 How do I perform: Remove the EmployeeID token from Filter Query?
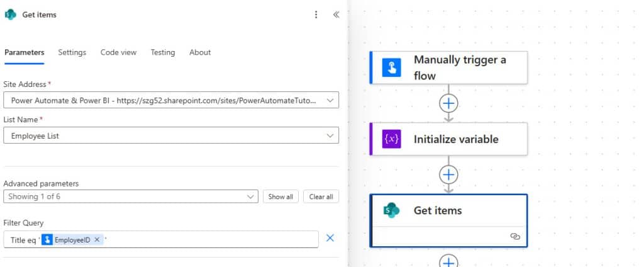(96, 240)
